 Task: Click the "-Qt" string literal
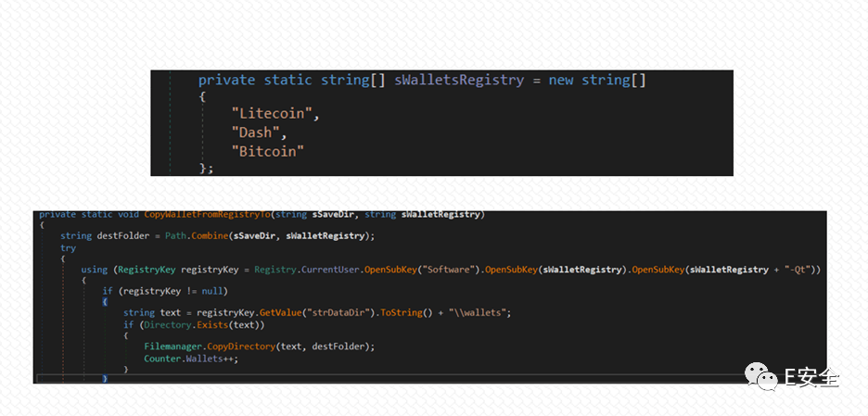pyautogui.click(x=798, y=270)
